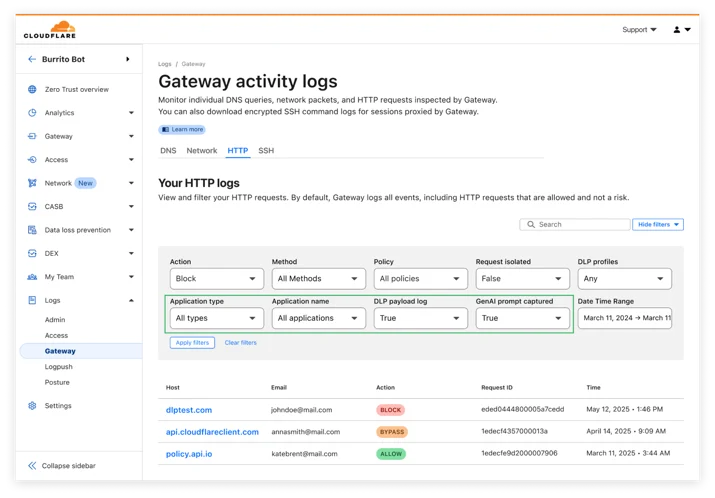Open the api.cloudflareclient.com host link
Viewport: 715px width, 498px height.
[x=212, y=432]
